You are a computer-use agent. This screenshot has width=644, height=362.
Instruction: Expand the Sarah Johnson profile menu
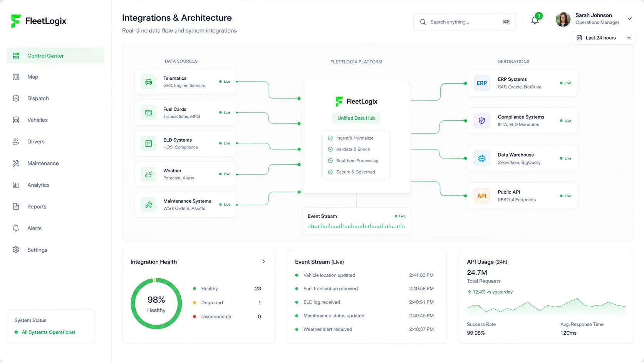[x=629, y=18]
